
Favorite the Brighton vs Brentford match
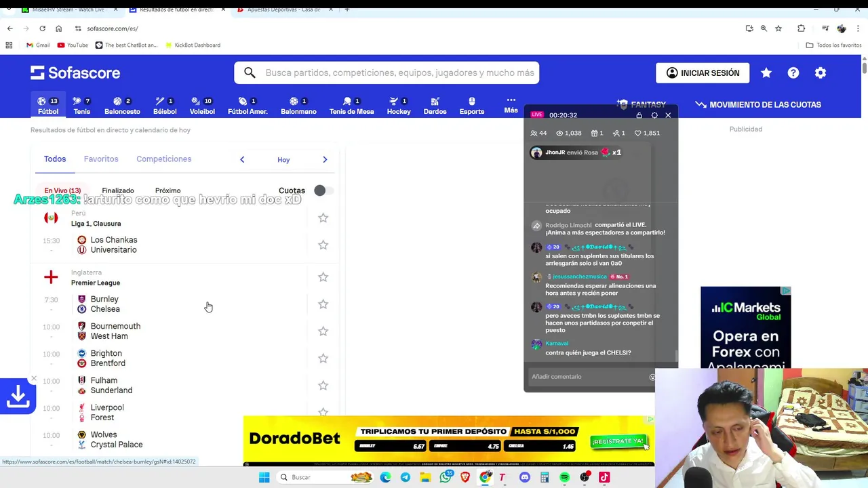(323, 358)
